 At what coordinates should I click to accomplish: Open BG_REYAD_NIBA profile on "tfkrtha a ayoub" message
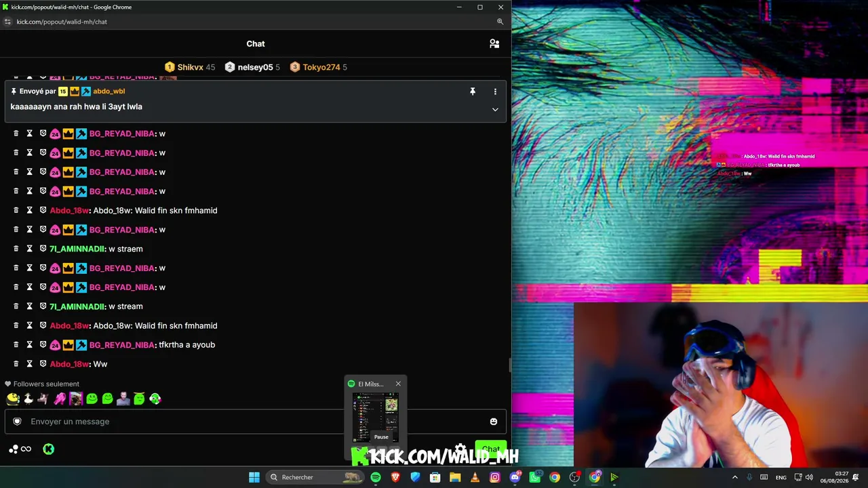tap(122, 345)
